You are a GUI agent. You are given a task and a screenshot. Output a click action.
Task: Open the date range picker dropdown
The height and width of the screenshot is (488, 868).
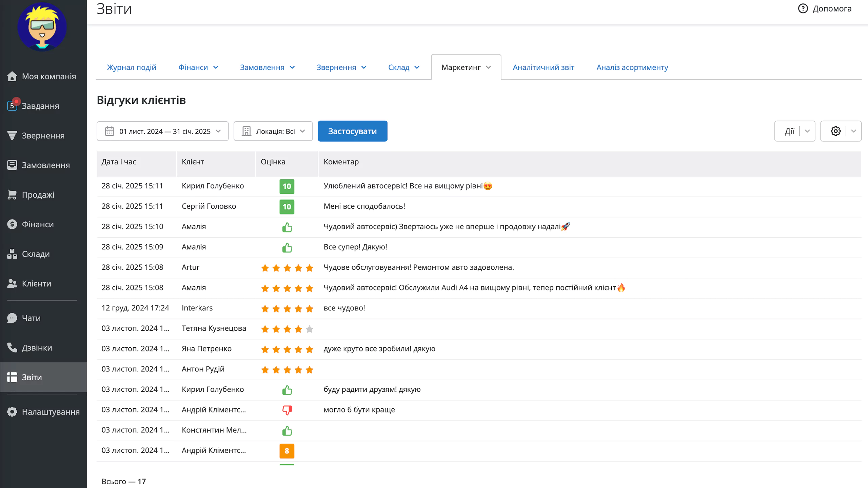(x=162, y=131)
